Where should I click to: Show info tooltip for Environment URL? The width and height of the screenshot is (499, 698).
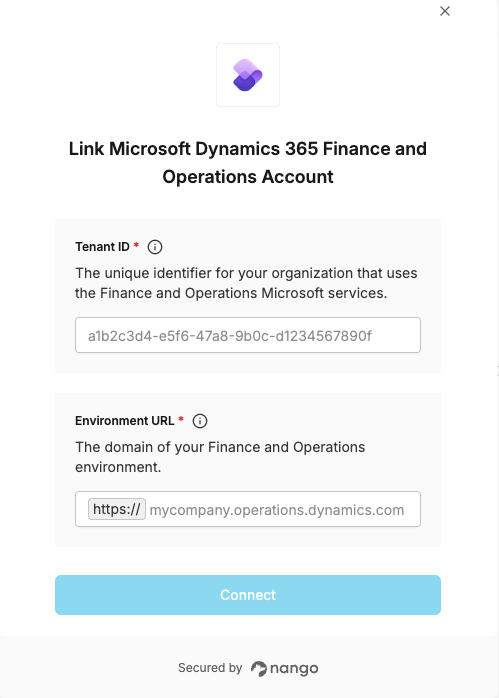click(200, 421)
